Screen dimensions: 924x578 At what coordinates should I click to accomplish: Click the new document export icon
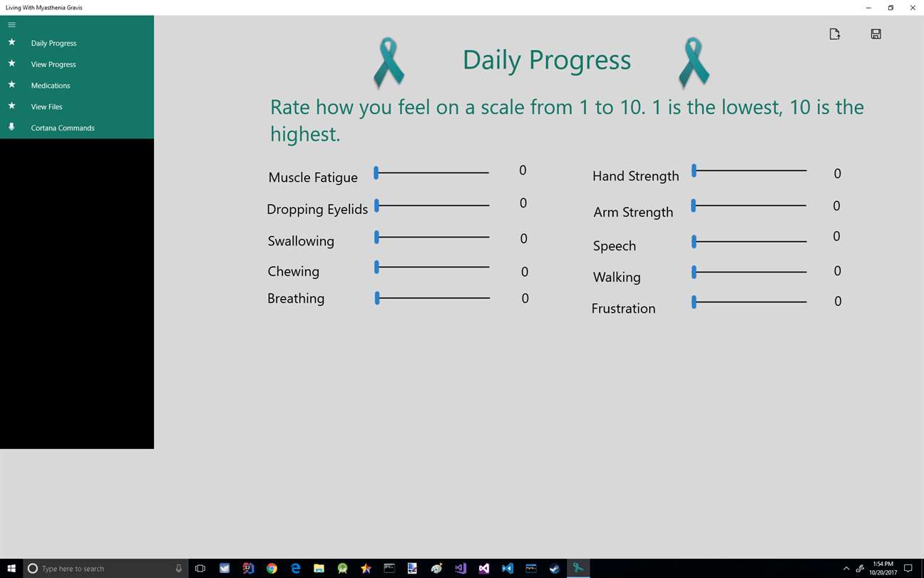coord(835,34)
